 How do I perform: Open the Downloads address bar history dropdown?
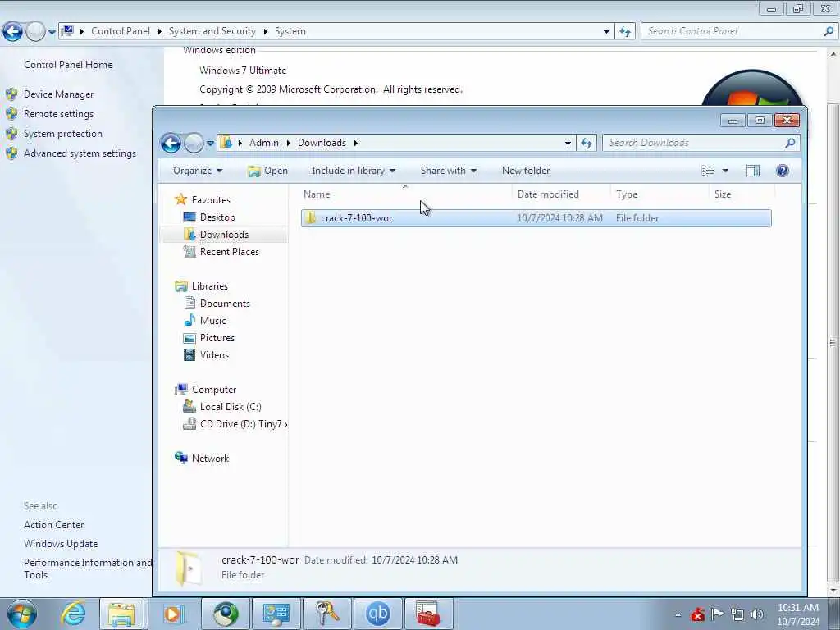point(568,143)
